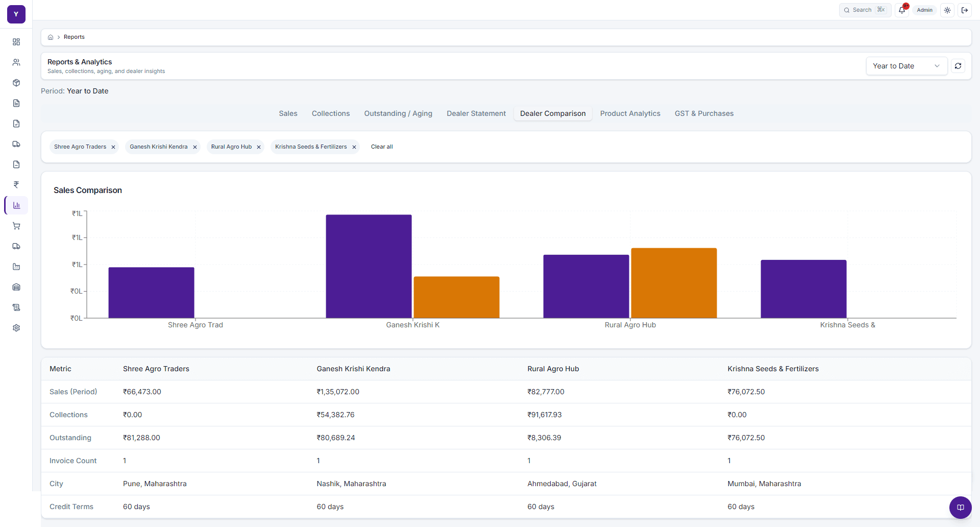Toggle the light/dark theme icon
This screenshot has width=980, height=527.
947,10
